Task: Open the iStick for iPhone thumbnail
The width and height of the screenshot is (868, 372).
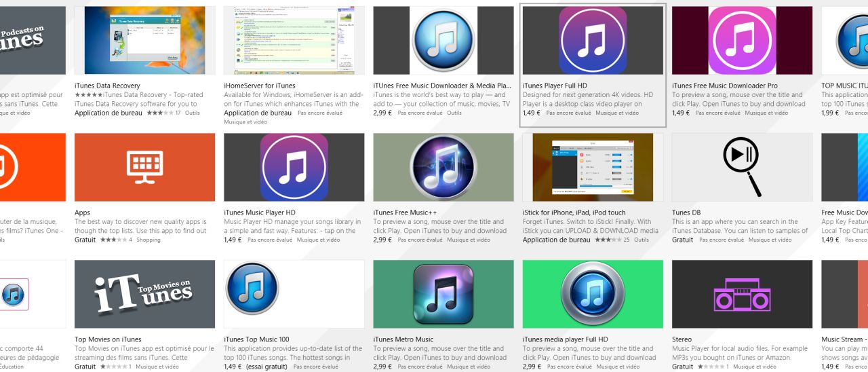Action: tap(593, 167)
